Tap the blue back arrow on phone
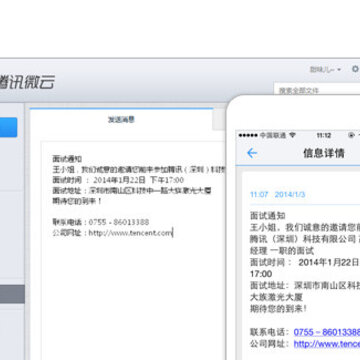The image size is (360, 360). [252, 153]
